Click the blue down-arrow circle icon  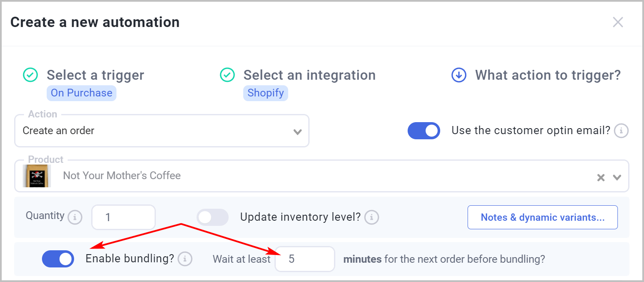click(x=459, y=75)
